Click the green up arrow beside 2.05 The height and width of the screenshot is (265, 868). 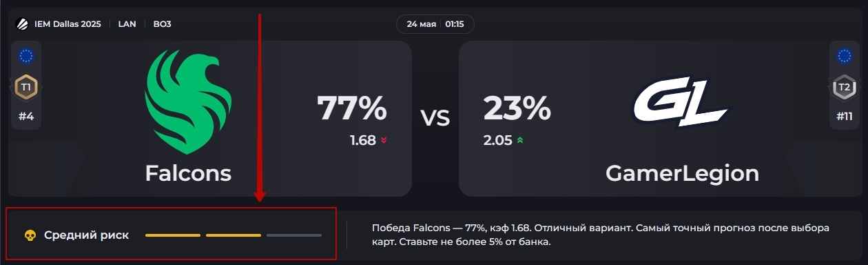pyautogui.click(x=520, y=141)
